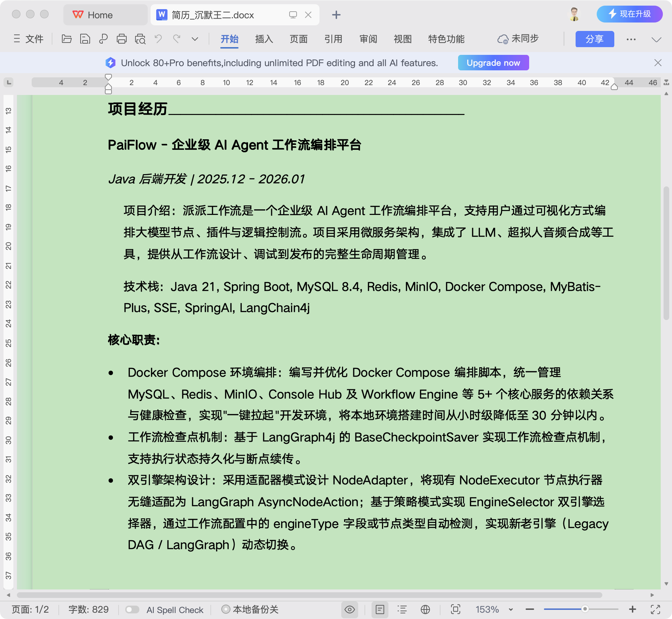Click the local backup status indicator
The image size is (672, 619).
(x=250, y=610)
